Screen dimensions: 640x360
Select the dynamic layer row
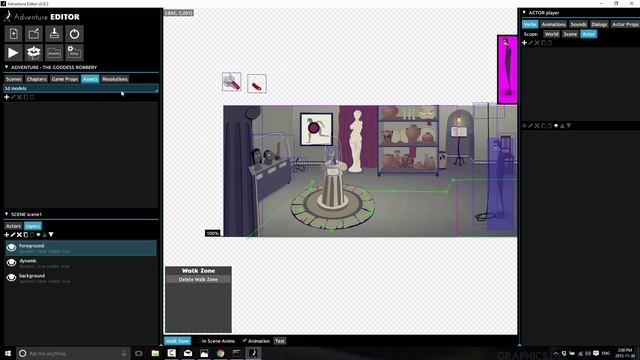80,263
